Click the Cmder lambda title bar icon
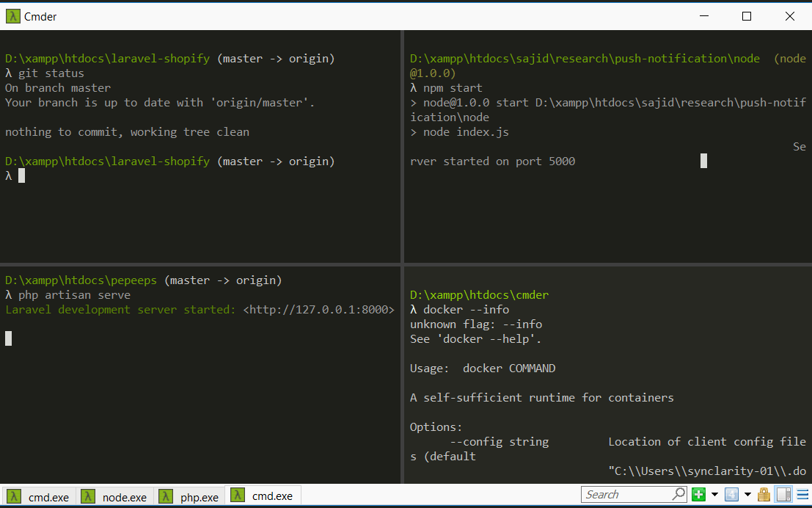This screenshot has height=508, width=812. tap(13, 16)
